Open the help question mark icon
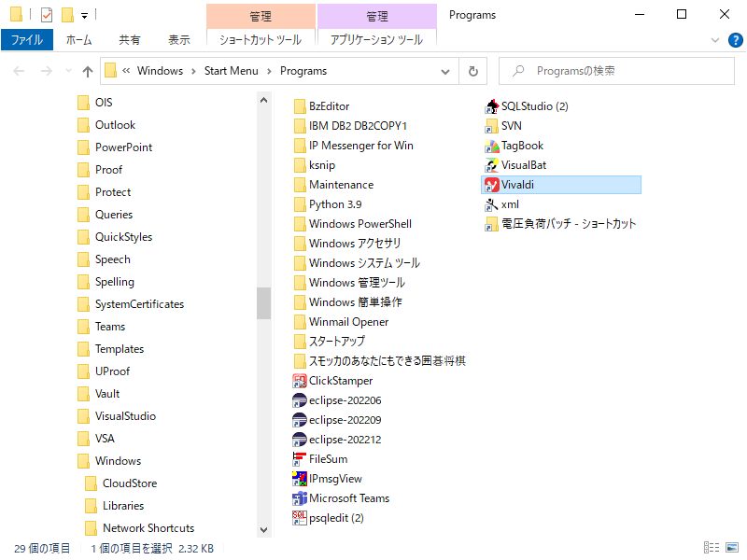The height and width of the screenshot is (560, 747). [x=735, y=40]
